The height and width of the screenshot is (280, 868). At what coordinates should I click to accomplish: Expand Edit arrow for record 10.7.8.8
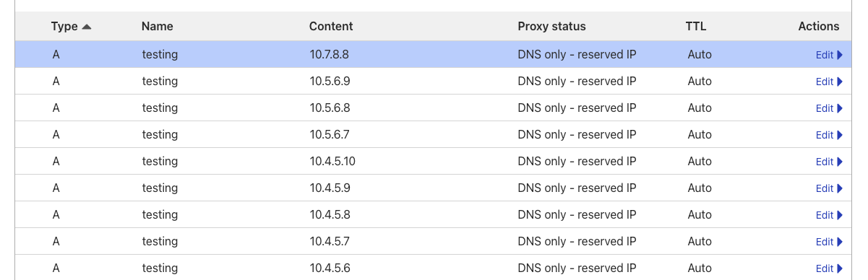(x=840, y=55)
